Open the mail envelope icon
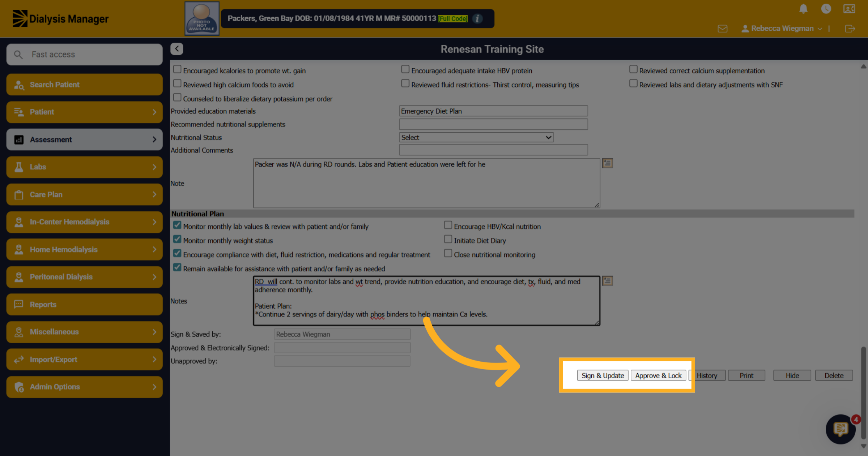 click(x=723, y=29)
